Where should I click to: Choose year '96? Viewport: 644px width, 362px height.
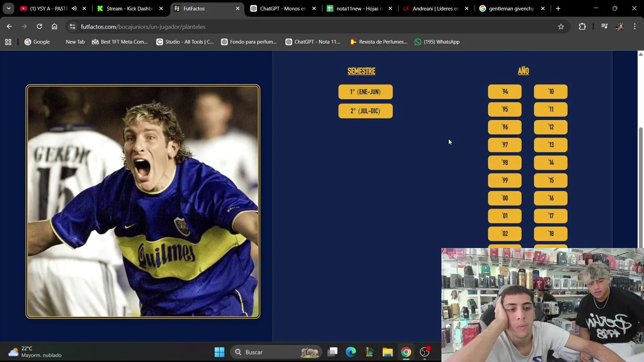point(505,127)
